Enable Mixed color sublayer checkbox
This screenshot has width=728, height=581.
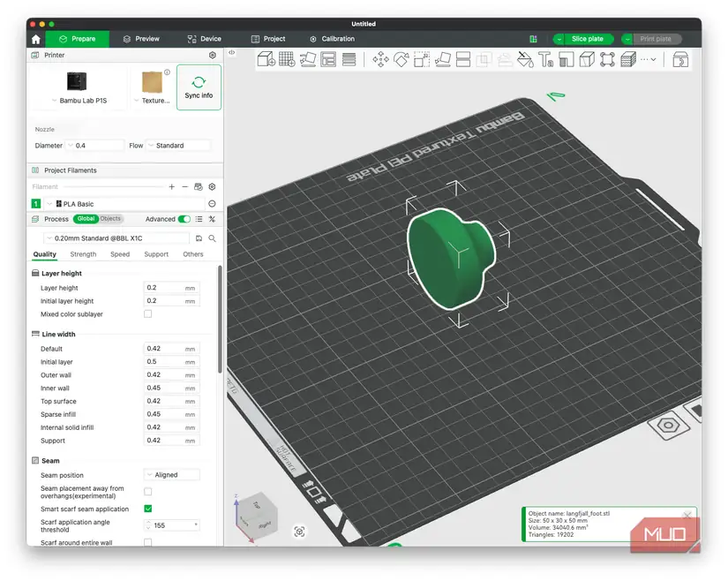pos(147,314)
